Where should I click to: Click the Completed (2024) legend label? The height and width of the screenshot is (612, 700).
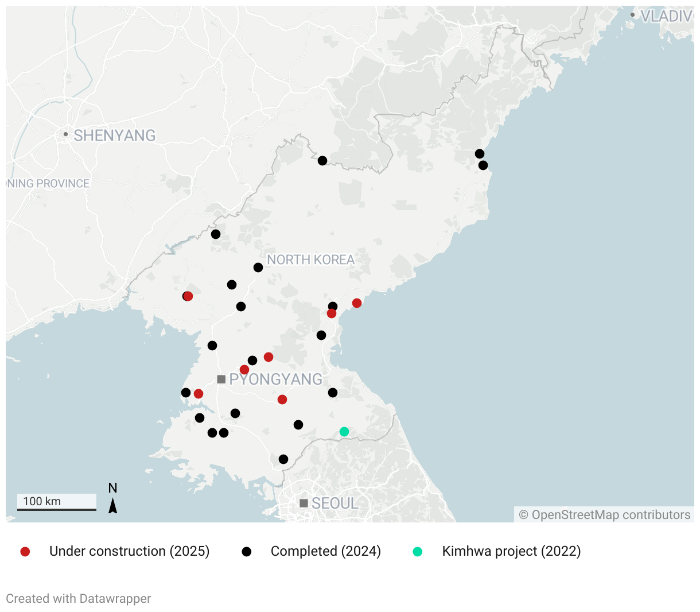[325, 551]
